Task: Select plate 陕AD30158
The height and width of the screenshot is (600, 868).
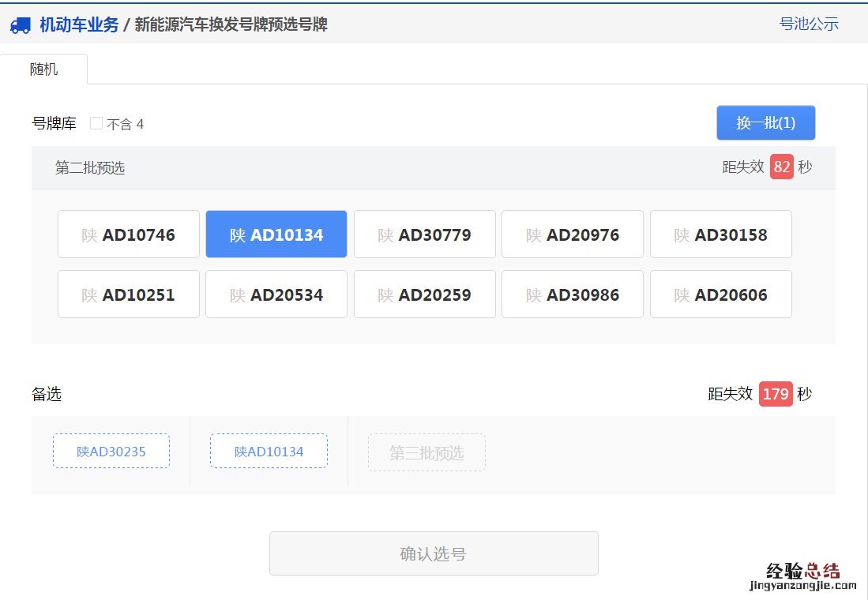Action: [x=720, y=234]
